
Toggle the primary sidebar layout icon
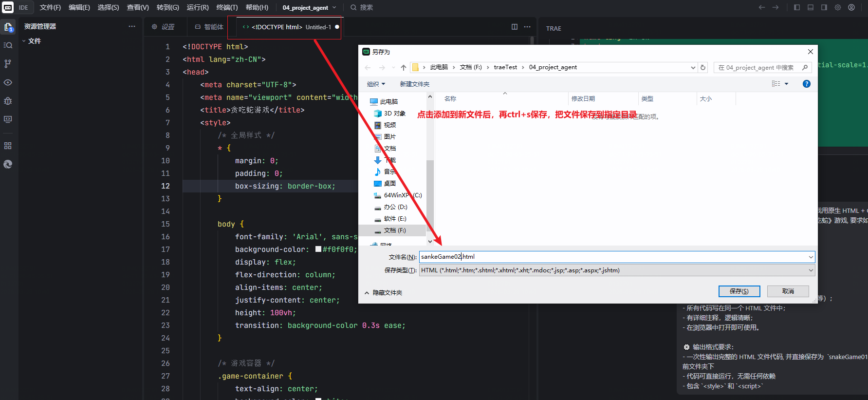click(797, 7)
